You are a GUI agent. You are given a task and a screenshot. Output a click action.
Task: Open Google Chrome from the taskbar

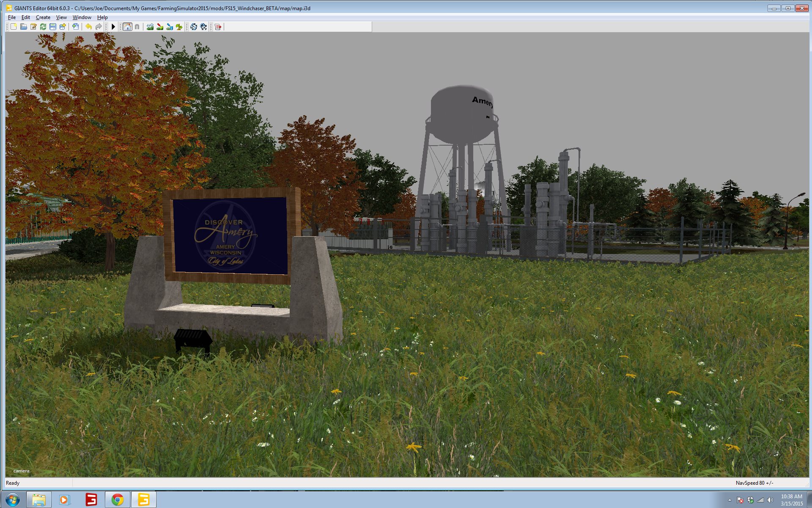click(117, 500)
